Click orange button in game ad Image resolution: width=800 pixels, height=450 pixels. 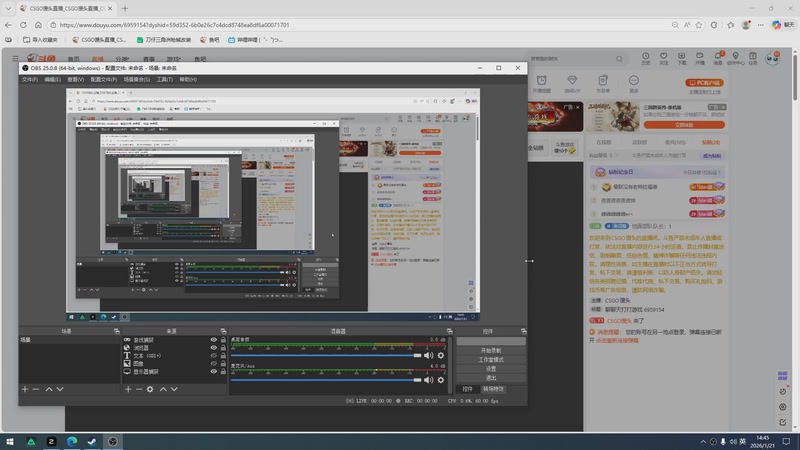(x=684, y=125)
